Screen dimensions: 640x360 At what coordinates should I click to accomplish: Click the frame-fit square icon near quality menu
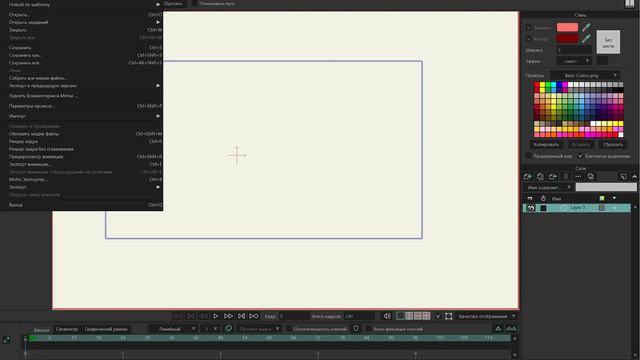tap(449, 316)
